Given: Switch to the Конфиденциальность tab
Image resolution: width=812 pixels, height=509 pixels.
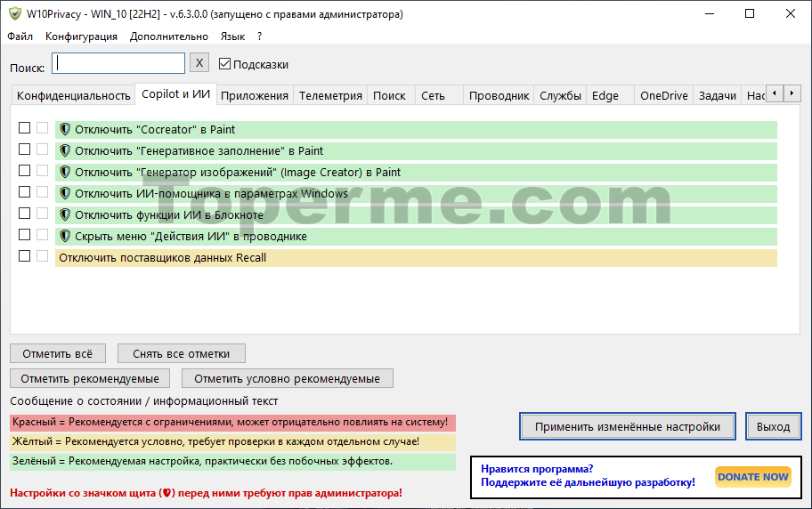Looking at the screenshot, I should point(74,96).
